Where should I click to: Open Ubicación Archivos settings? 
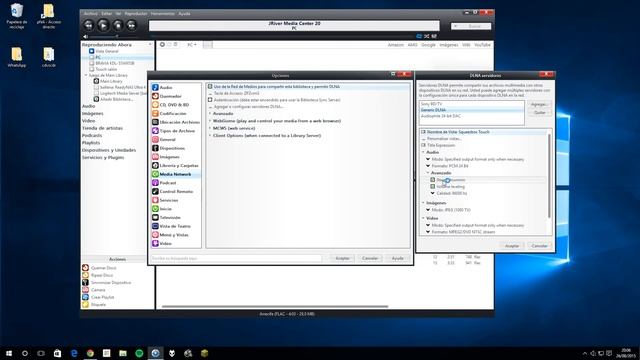(176, 122)
